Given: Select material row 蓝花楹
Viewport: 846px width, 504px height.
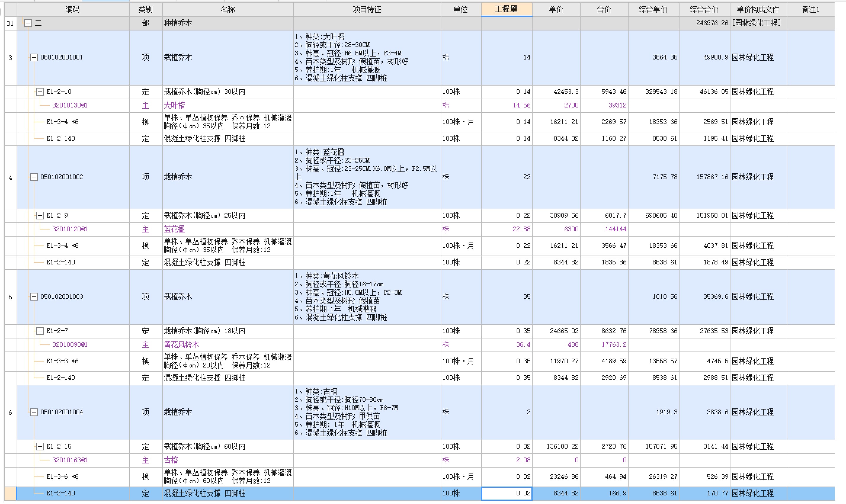Looking at the screenshot, I should tap(174, 229).
